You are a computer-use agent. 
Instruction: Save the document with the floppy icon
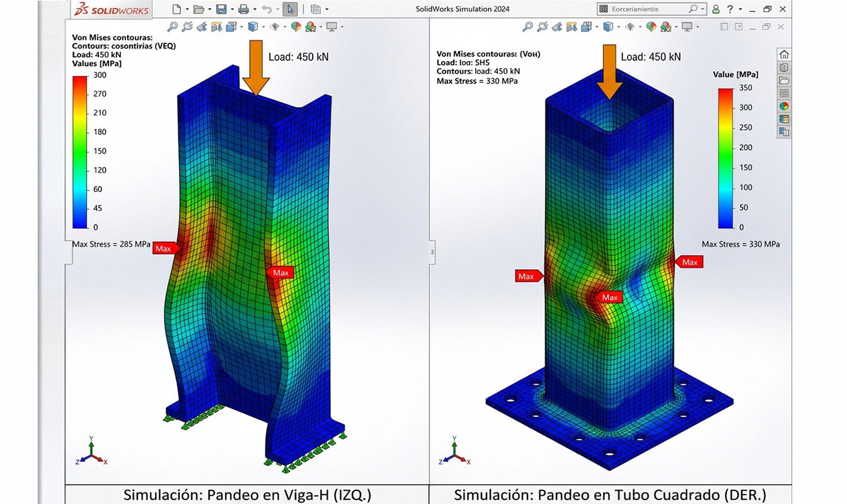pyautogui.click(x=221, y=9)
